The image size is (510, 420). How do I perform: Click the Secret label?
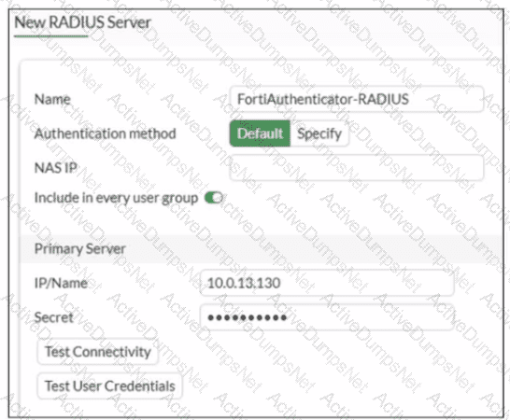tap(53, 317)
